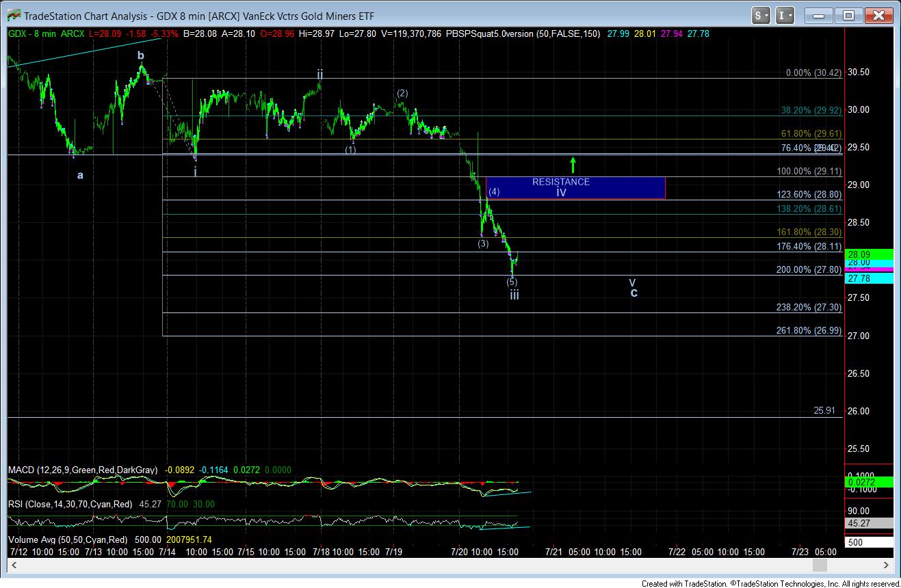This screenshot has height=588, width=901.
Task: Click the 30.50 price axis label
Action: pyautogui.click(x=860, y=72)
